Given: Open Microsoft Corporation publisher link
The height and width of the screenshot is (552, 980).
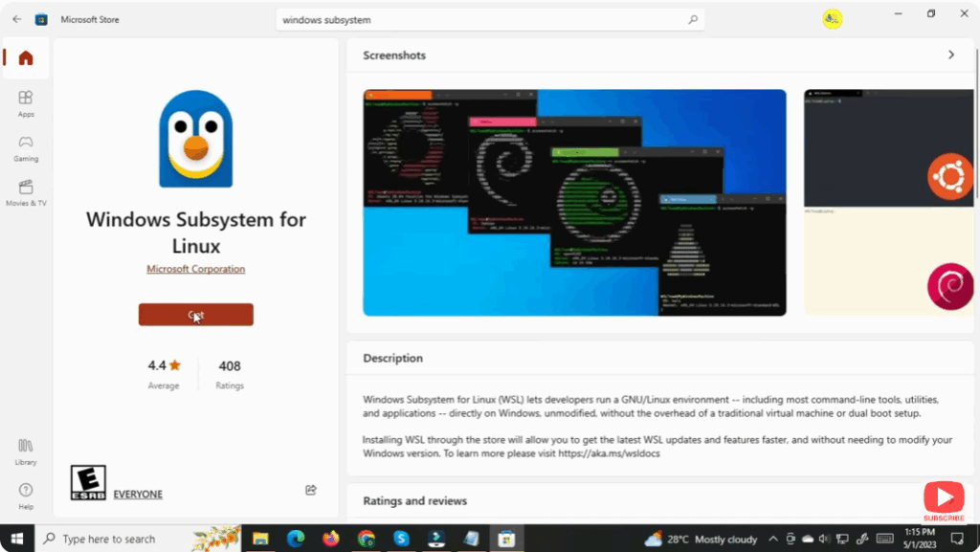Looking at the screenshot, I should click(195, 269).
